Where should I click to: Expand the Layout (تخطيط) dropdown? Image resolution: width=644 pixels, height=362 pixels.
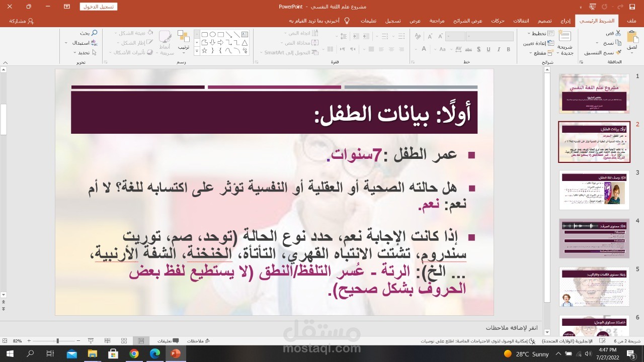point(540,33)
